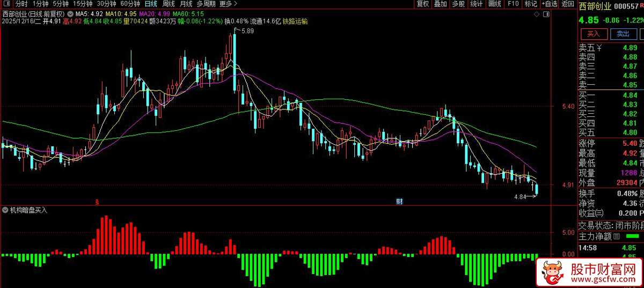This screenshot has width=644, height=288.
Task: Click the 涨停 5.40 value
Action: click(630, 144)
